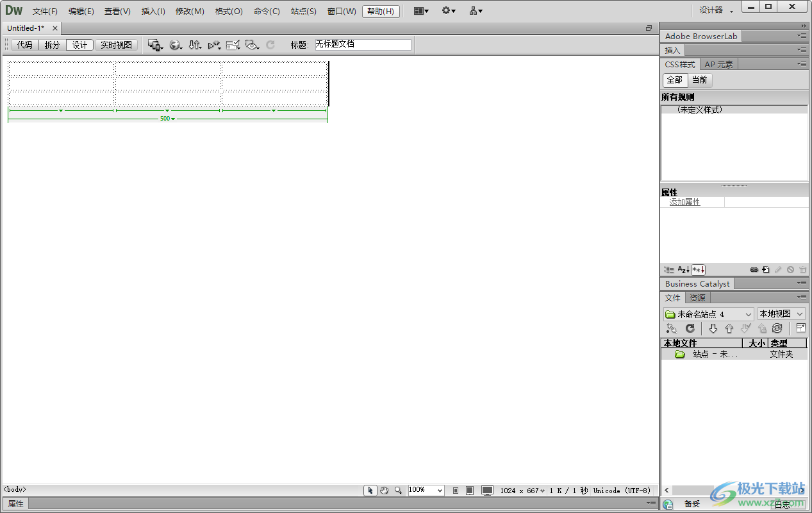Open the 本地视图 view dropdown
This screenshot has width=812, height=513.
click(781, 314)
